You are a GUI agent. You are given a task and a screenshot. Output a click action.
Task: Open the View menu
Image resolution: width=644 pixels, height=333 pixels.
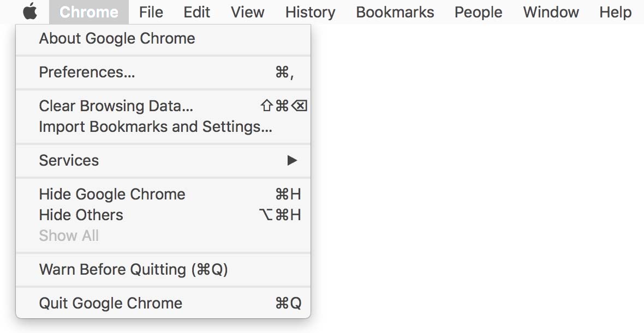[247, 11]
